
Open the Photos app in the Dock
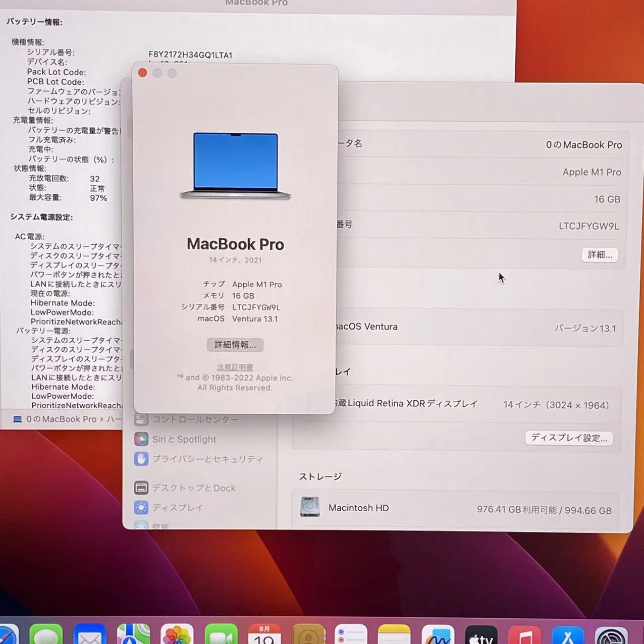(177, 634)
